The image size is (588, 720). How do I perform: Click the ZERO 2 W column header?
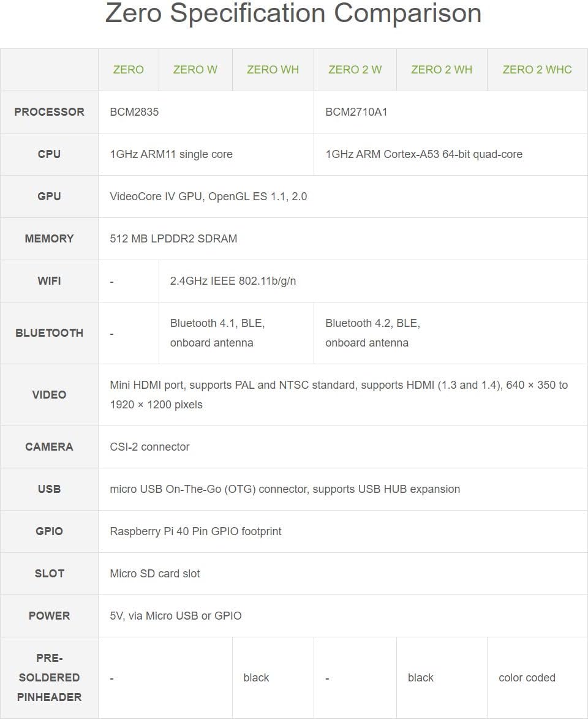[x=355, y=70]
